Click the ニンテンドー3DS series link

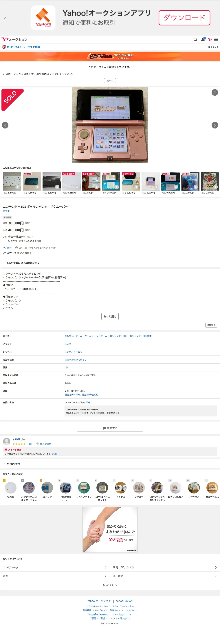[x=73, y=352]
